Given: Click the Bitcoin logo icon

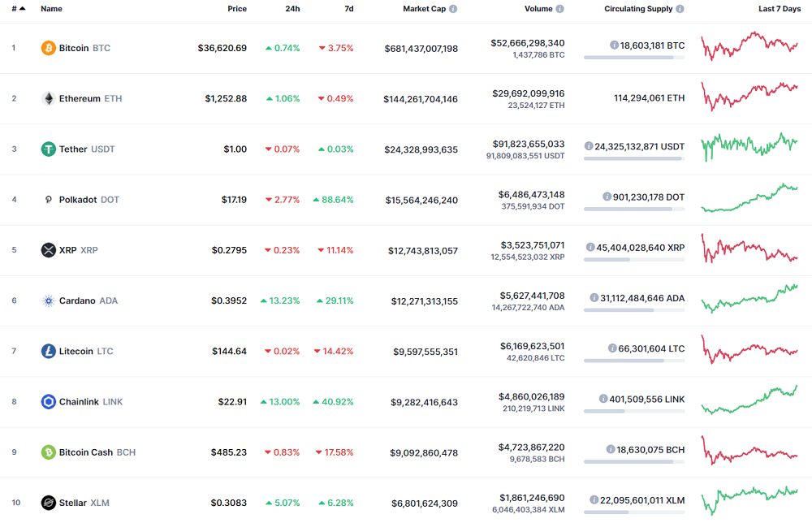Looking at the screenshot, I should pyautogui.click(x=49, y=48).
